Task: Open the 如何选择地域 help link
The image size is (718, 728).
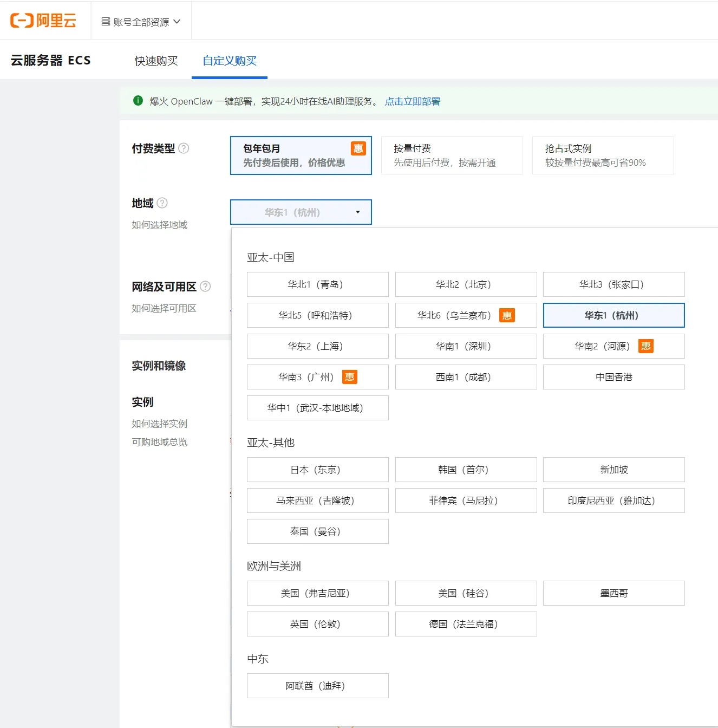Action: click(160, 225)
